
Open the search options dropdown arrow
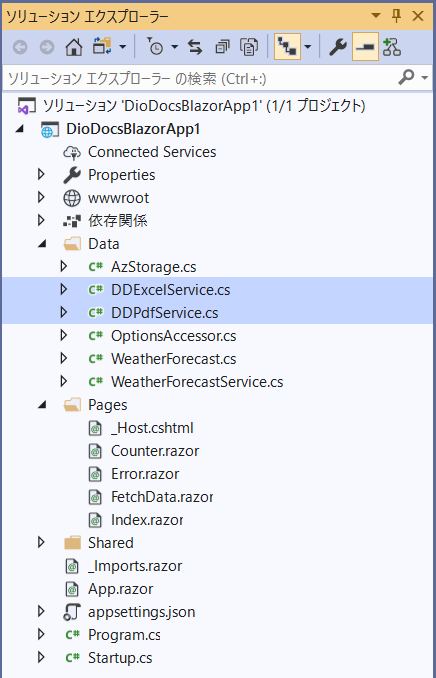(x=424, y=78)
